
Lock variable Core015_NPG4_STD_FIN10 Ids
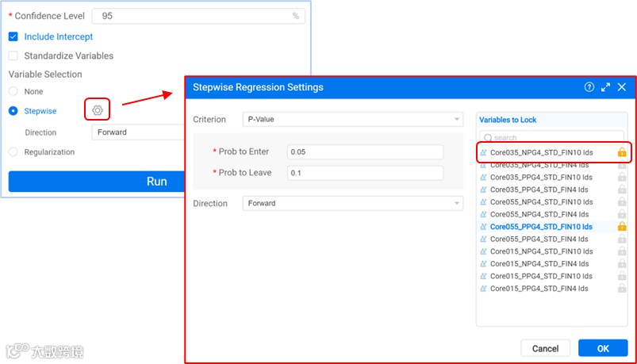622,251
